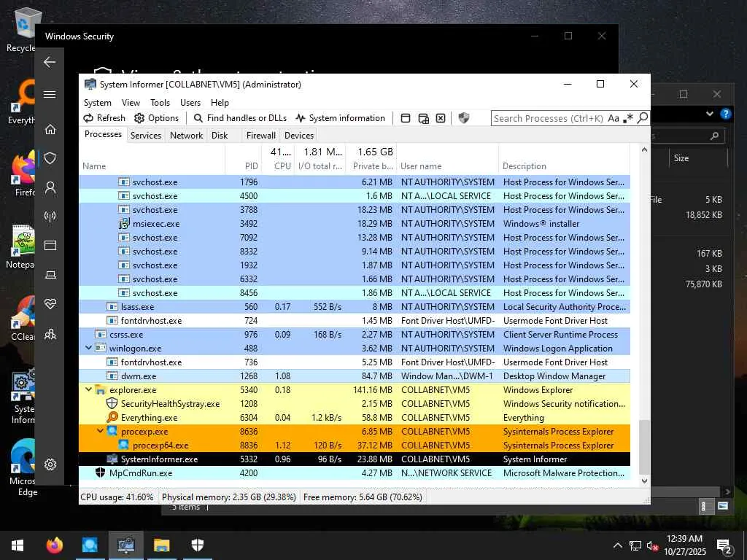The width and height of the screenshot is (747, 560).
Task: Open Home in Windows Security sidebar
Action: (50, 129)
